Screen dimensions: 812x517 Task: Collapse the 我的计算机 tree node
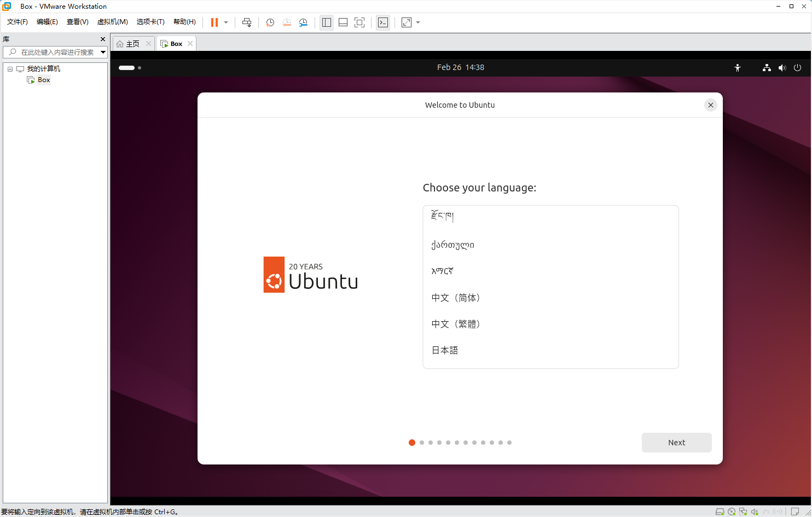(10, 69)
